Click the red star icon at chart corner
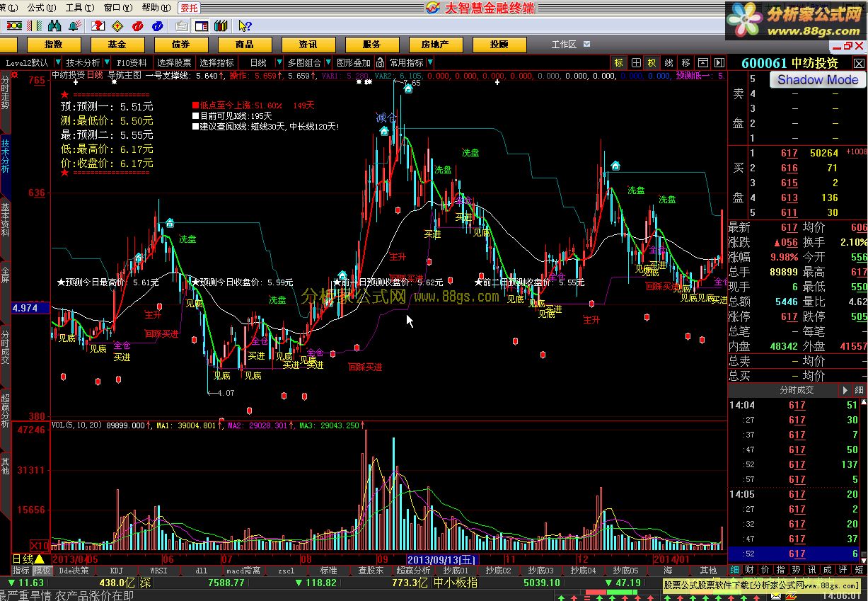The width and height of the screenshot is (868, 601). (15, 74)
